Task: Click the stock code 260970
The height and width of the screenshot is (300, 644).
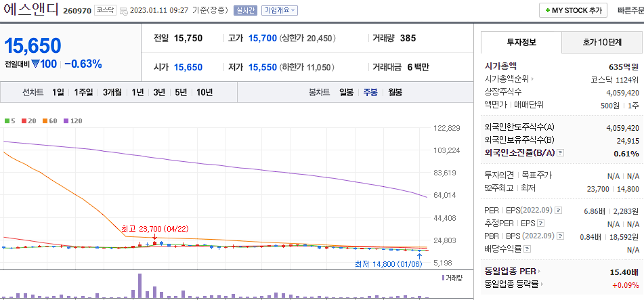Action: pos(77,11)
